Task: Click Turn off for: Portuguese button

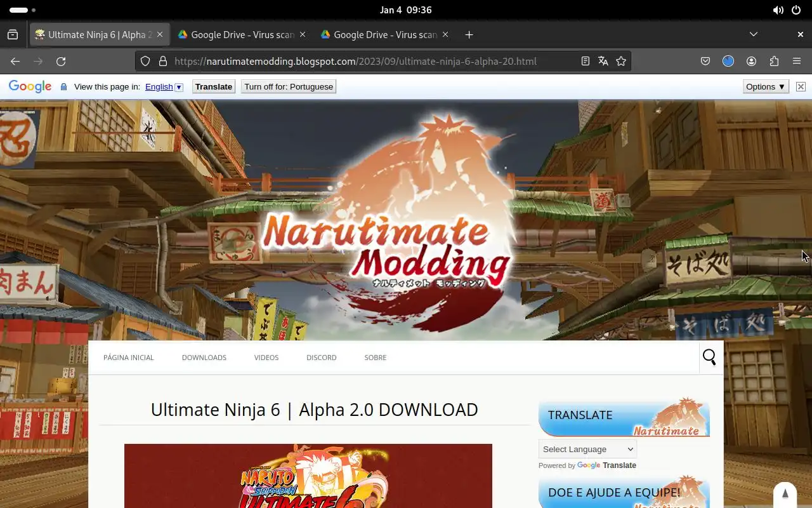Action: (289, 87)
